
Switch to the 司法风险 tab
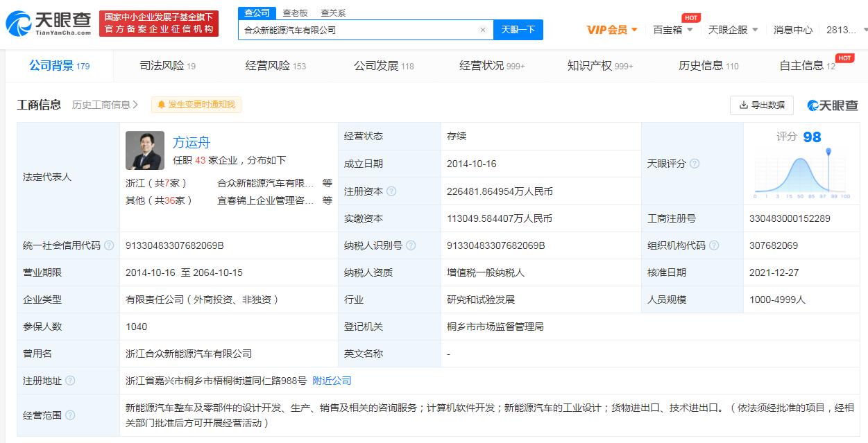[167, 66]
